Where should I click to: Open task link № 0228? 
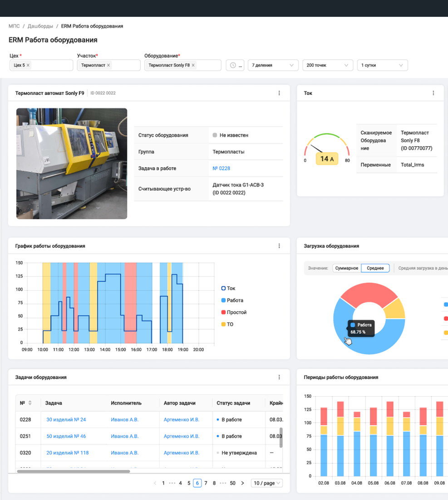[x=221, y=168]
